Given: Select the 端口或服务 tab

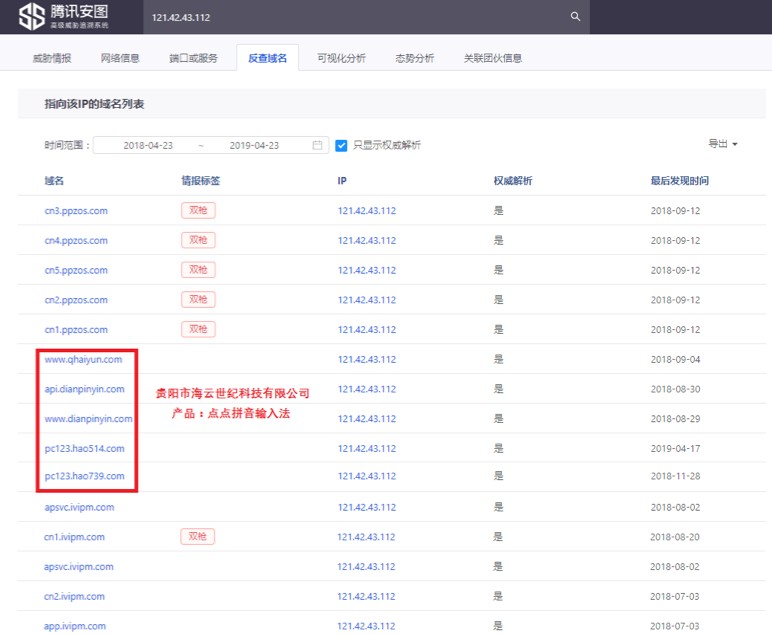Looking at the screenshot, I should tap(194, 58).
